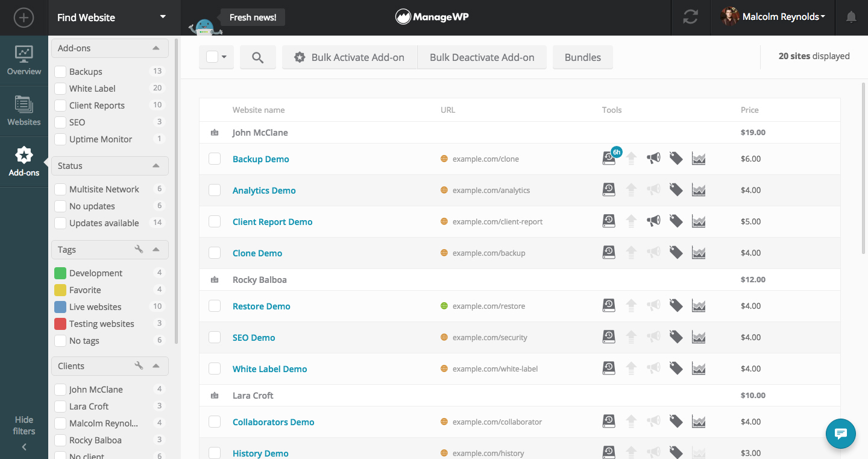
Task: Click the add website plus icon
Action: [24, 17]
